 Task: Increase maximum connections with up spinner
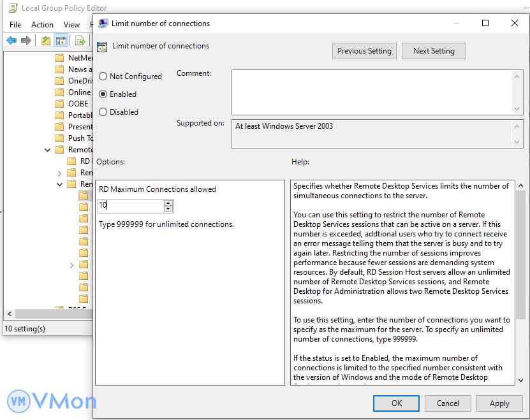coord(168,203)
